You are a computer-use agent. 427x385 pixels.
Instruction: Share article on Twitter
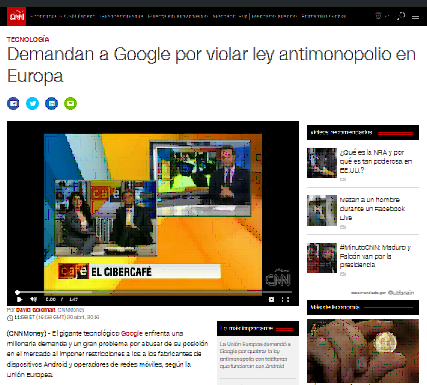(x=32, y=104)
